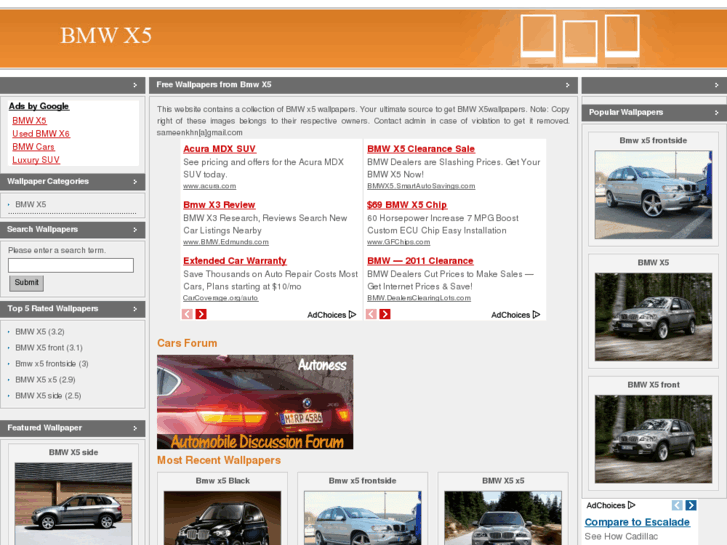Viewport: 727px width, 545px height.
Task: Open the BMW X5 site title
Action: (x=106, y=36)
